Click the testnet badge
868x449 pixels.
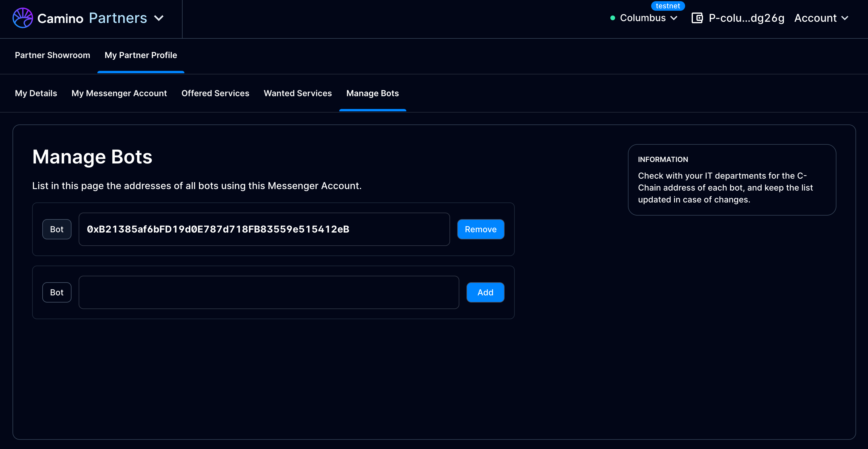668,6
